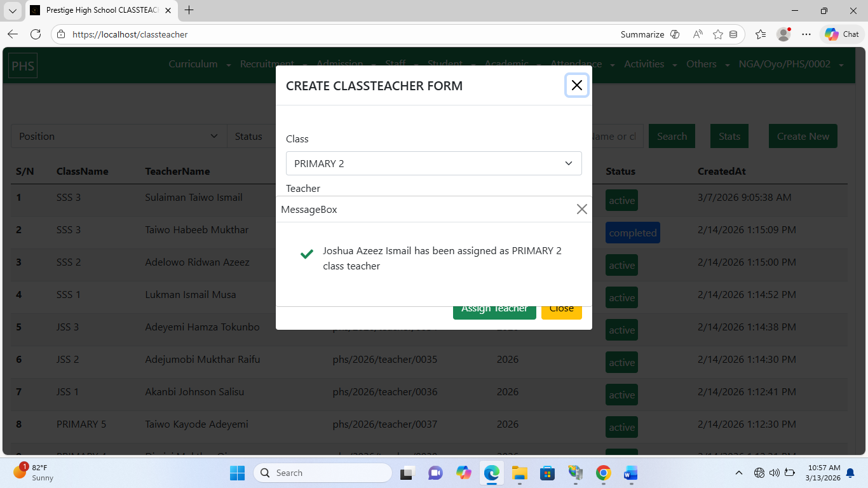This screenshot has height=488, width=868.
Task: Click the Create New button
Action: (x=803, y=136)
